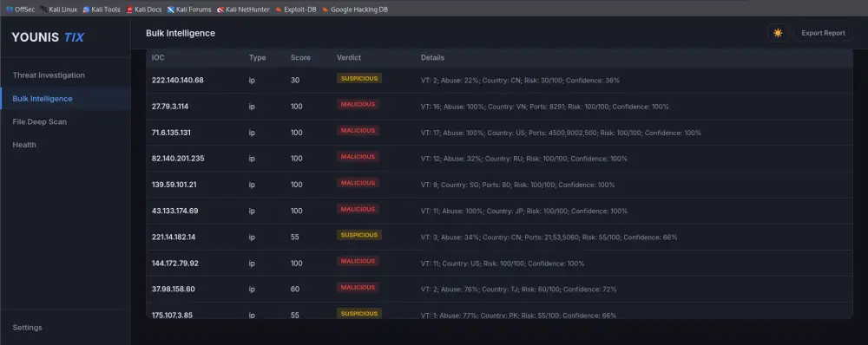The image size is (868, 345).
Task: Open Threat Investigation page
Action: tap(49, 75)
